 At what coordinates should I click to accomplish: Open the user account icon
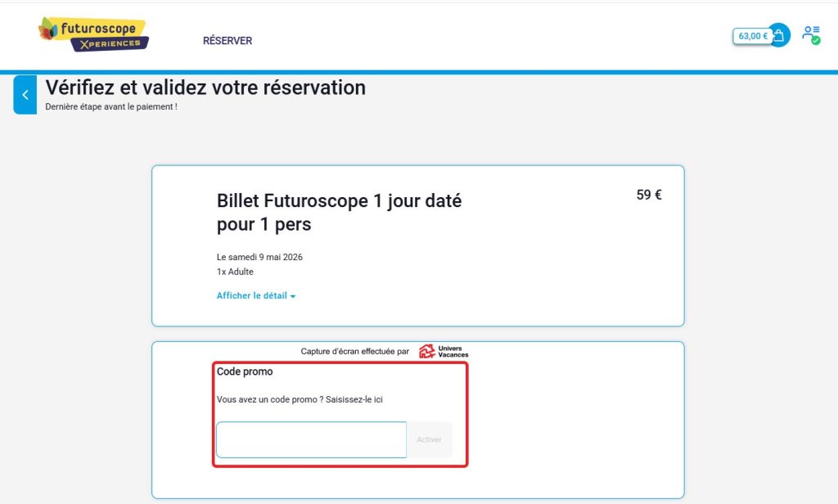click(810, 34)
